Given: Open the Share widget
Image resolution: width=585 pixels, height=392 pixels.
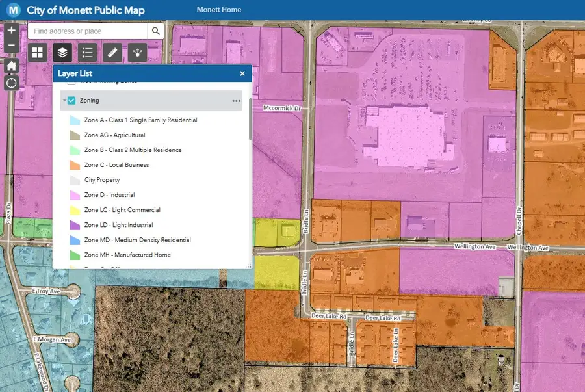Looking at the screenshot, I should point(137,53).
